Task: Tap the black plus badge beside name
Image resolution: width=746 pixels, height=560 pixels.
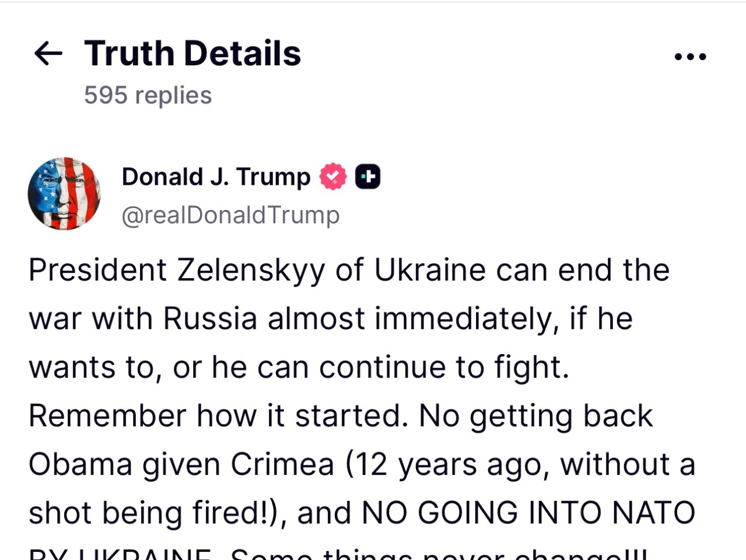Action: [x=367, y=177]
